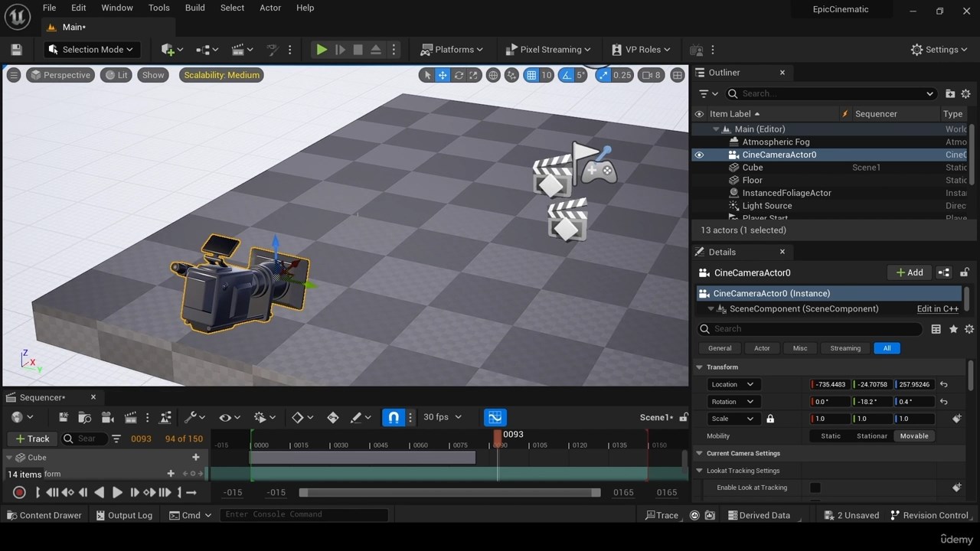The image size is (980, 551).
Task: Open the viewport hamburger options menu
Action: [14, 75]
